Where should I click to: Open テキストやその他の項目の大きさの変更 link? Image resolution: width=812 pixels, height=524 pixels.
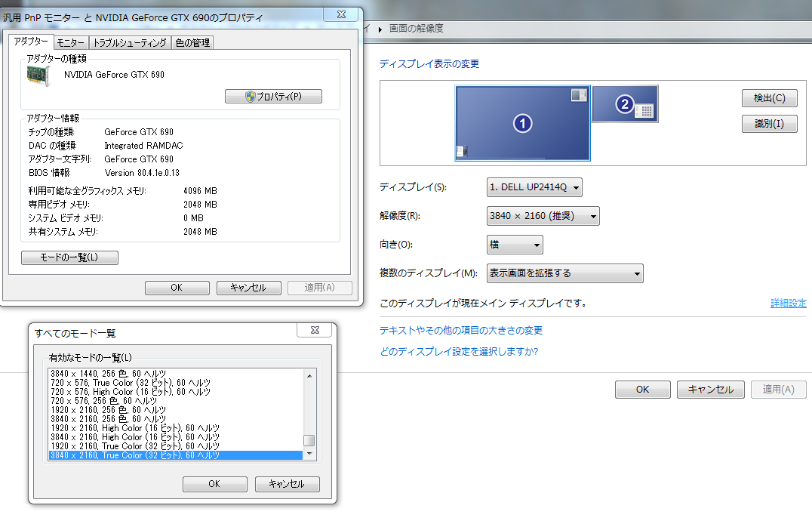point(461,330)
